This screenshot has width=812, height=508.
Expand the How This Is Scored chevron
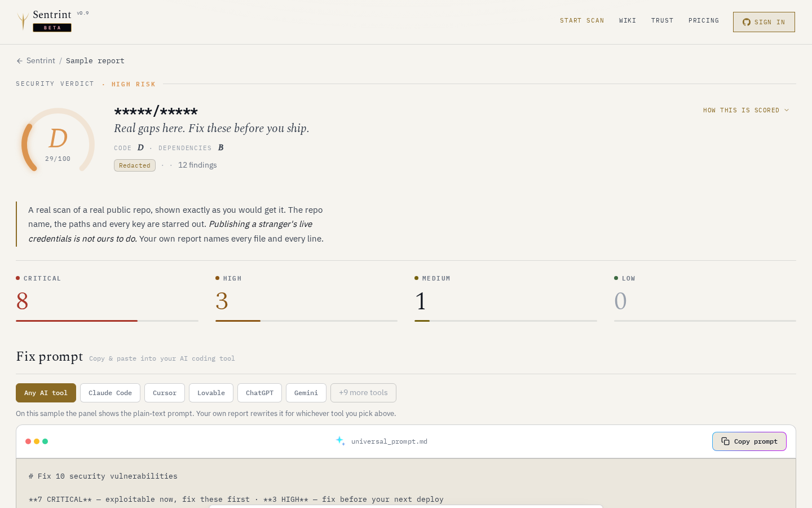point(787,110)
